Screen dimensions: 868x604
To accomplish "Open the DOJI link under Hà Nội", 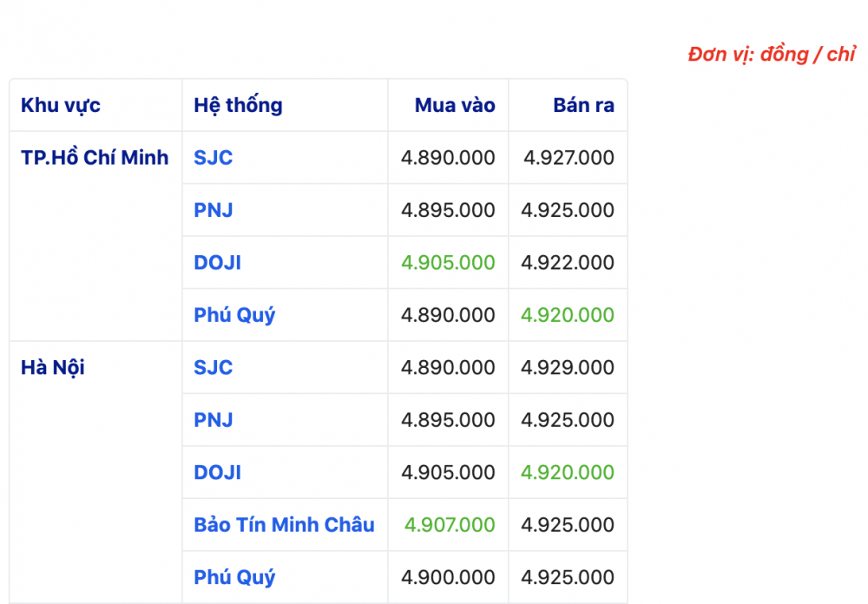I will [218, 472].
